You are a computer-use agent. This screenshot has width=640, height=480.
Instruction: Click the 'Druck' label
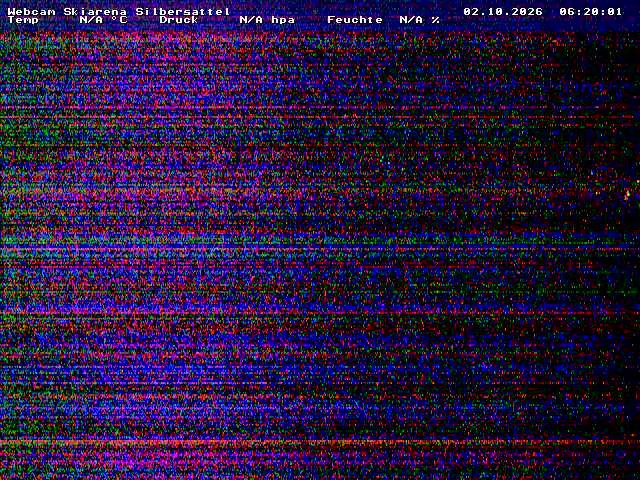click(179, 20)
